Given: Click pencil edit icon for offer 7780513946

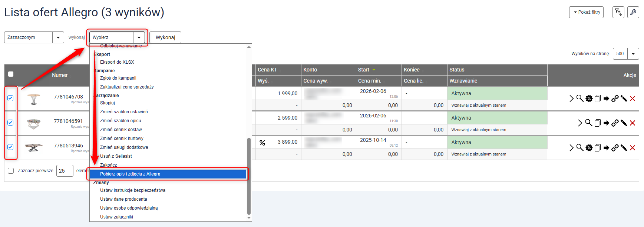Looking at the screenshot, I should (x=624, y=148).
